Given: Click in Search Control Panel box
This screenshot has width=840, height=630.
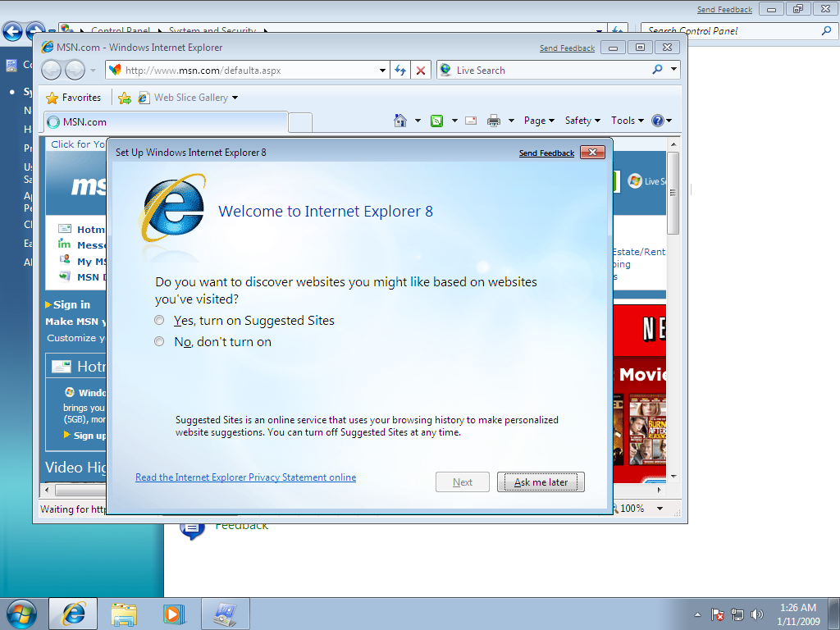Looking at the screenshot, I should pos(731,31).
